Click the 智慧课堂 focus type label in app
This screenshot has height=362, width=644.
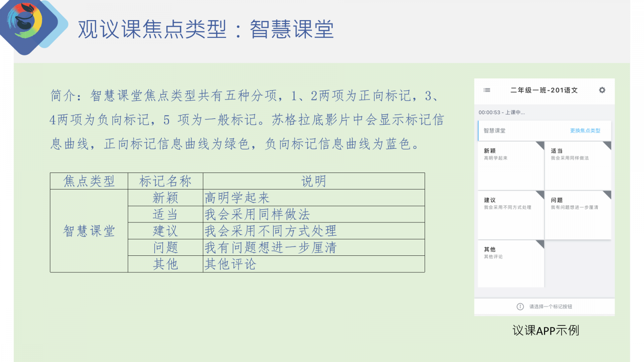click(x=494, y=131)
